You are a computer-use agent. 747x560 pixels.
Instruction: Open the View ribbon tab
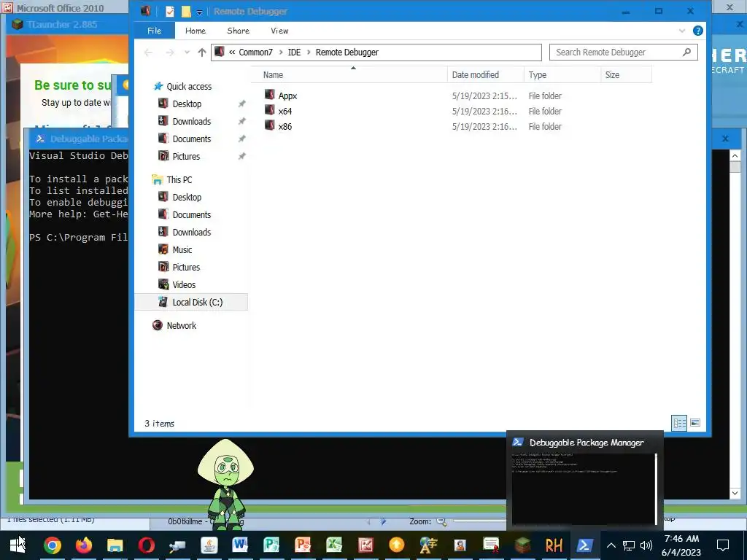tap(279, 31)
